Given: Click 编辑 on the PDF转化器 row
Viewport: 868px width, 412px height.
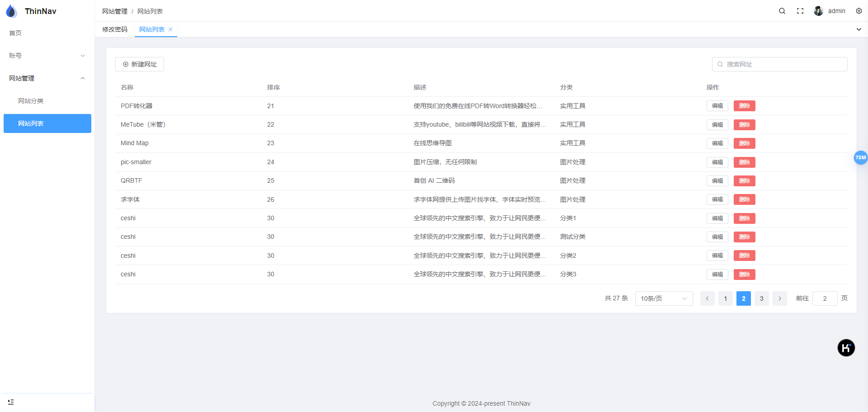Looking at the screenshot, I should tap(717, 106).
